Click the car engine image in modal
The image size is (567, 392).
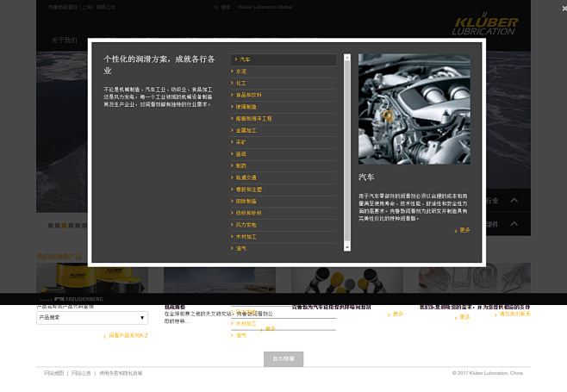pyautogui.click(x=414, y=109)
